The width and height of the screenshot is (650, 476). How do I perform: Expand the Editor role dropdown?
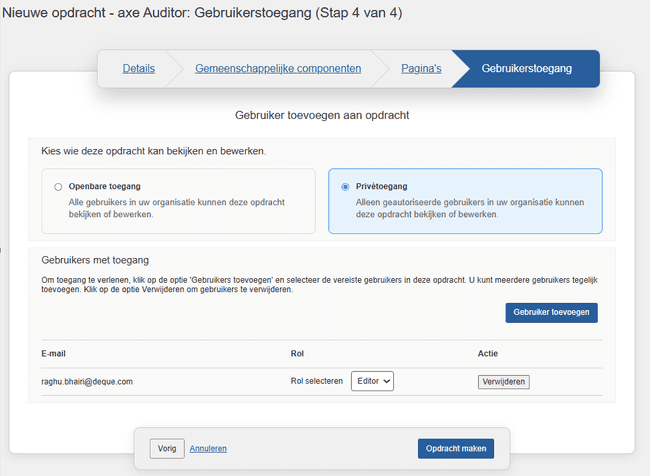[x=373, y=381]
